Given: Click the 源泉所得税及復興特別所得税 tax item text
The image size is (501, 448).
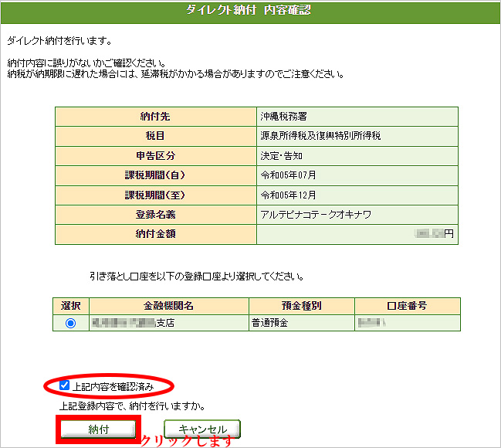Looking at the screenshot, I should coord(320,136).
